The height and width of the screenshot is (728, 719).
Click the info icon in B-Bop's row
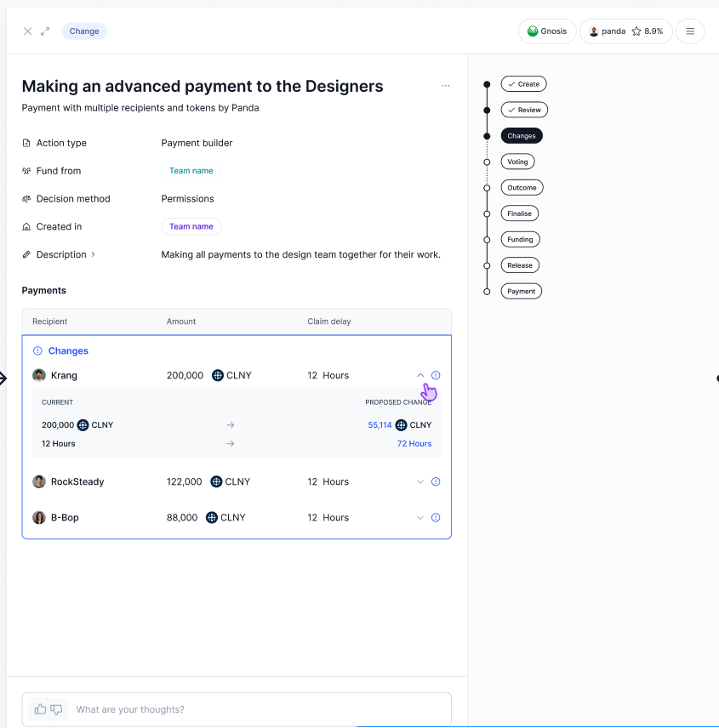click(x=436, y=517)
